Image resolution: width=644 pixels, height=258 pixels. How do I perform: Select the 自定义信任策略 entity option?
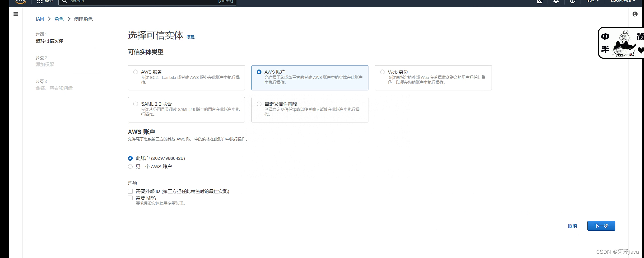(310, 110)
